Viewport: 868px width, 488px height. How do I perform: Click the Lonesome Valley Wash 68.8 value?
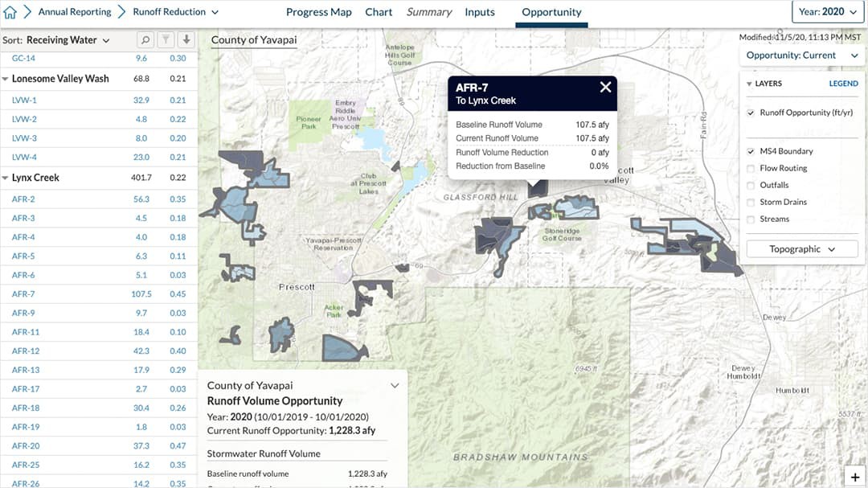click(x=141, y=79)
